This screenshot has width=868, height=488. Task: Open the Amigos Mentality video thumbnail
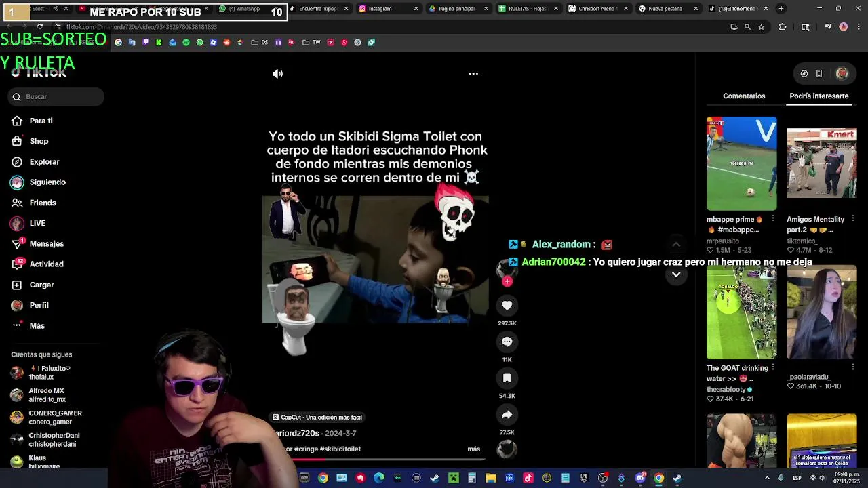pyautogui.click(x=821, y=163)
